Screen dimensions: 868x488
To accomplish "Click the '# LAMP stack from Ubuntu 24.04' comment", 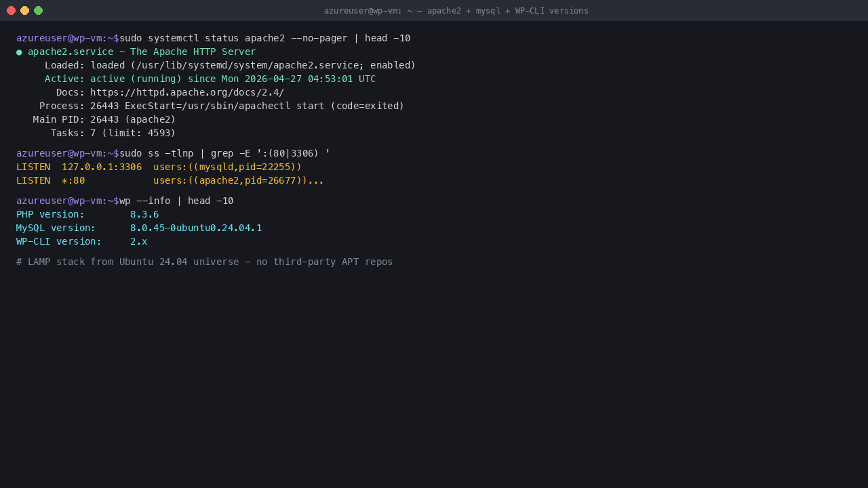I will (x=205, y=262).
